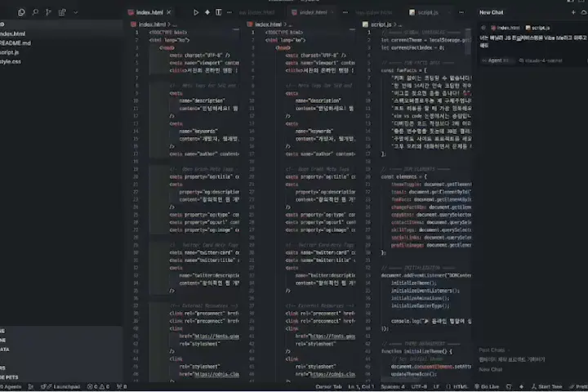Click the @ add-context icon in chat
The image size is (588, 392).
pyautogui.click(x=483, y=28)
